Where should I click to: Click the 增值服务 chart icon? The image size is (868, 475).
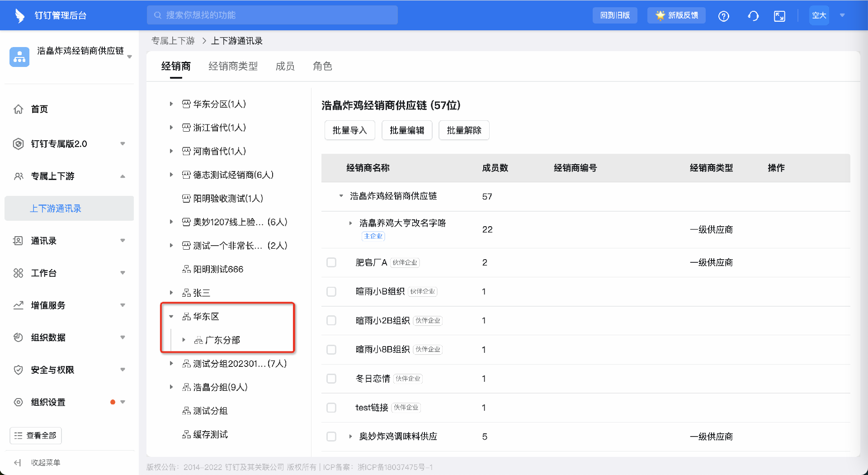point(18,305)
